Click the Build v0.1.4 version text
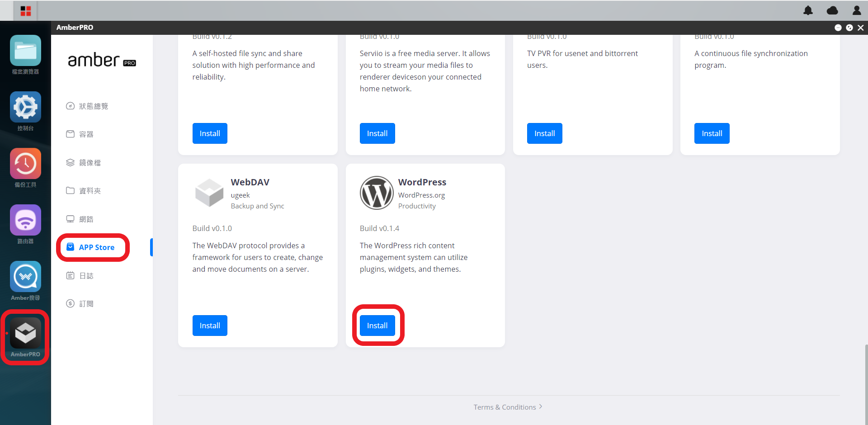 (379, 228)
